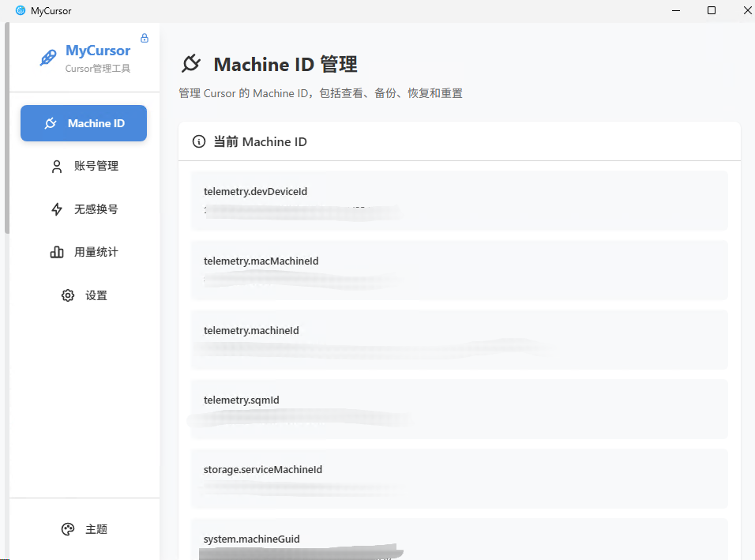This screenshot has height=560, width=755.
Task: Click the lock icon beside MyCursor title
Action: click(x=144, y=37)
